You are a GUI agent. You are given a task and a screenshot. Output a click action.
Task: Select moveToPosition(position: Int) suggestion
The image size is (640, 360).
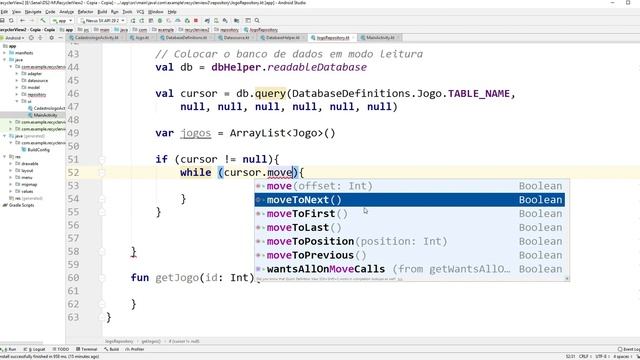point(410,242)
